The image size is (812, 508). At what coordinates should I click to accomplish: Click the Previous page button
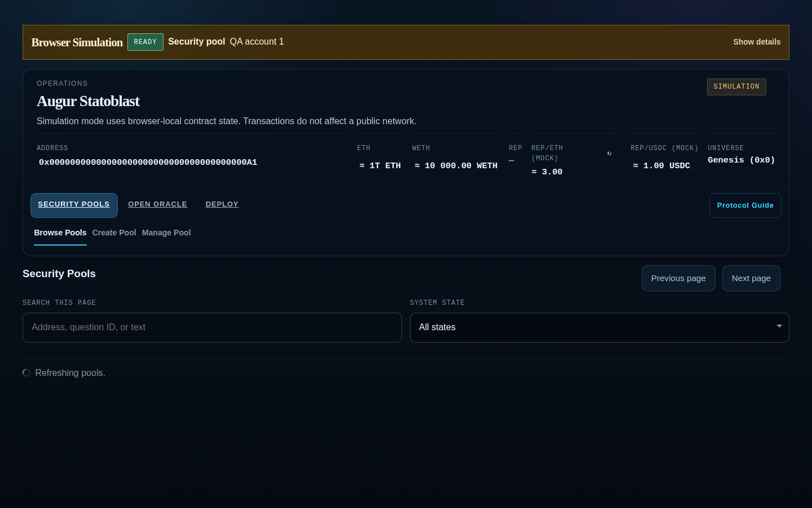click(x=678, y=278)
